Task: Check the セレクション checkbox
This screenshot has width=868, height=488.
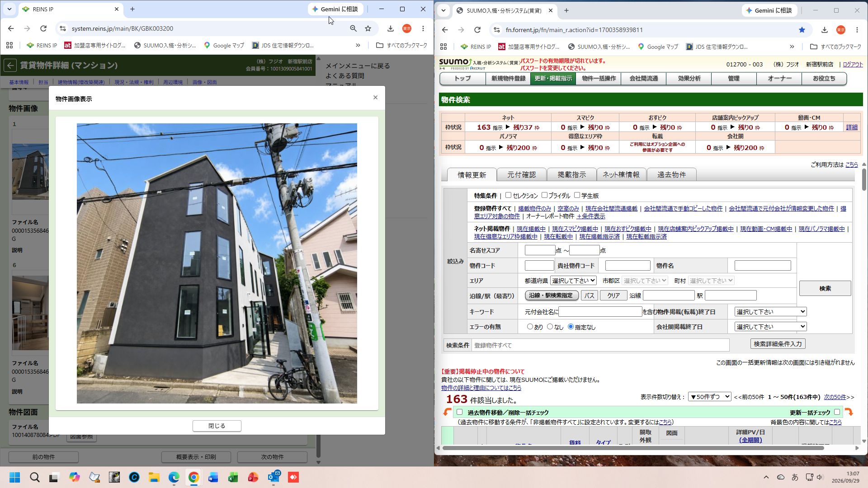Action: (x=508, y=195)
